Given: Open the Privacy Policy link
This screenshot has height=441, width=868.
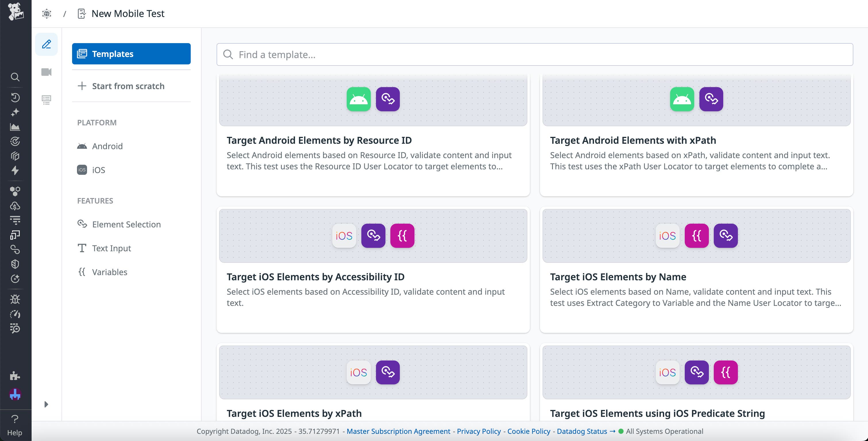Looking at the screenshot, I should (x=479, y=431).
